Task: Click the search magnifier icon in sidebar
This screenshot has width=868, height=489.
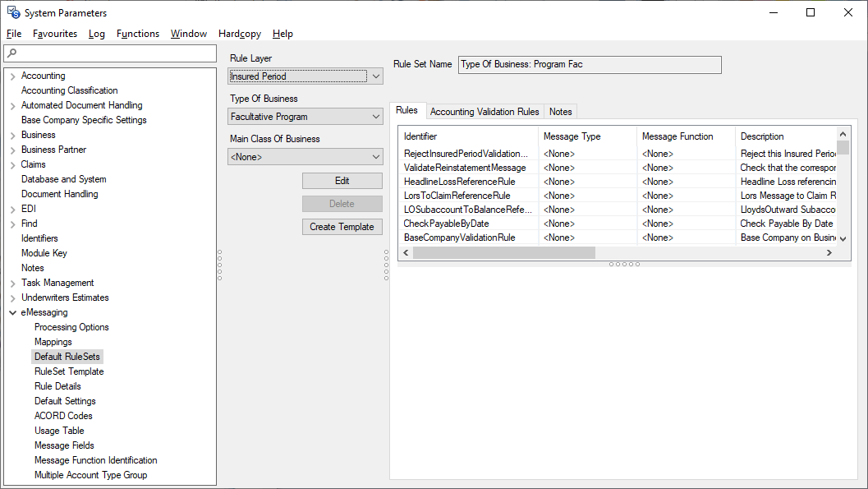Action: point(11,53)
